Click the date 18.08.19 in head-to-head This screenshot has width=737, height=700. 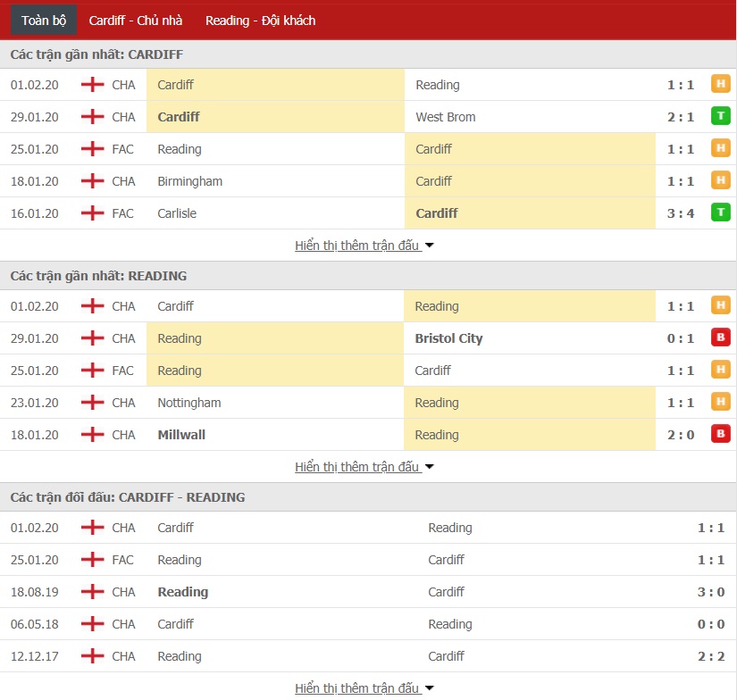[34, 592]
